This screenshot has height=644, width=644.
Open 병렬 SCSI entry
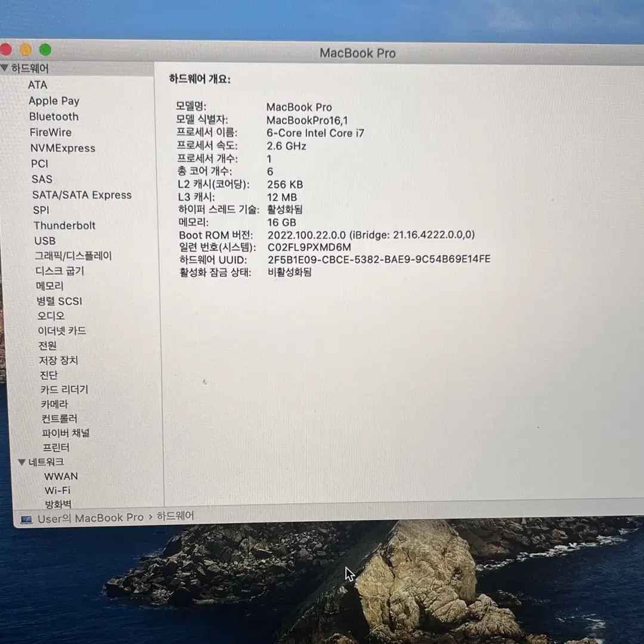[x=60, y=301]
